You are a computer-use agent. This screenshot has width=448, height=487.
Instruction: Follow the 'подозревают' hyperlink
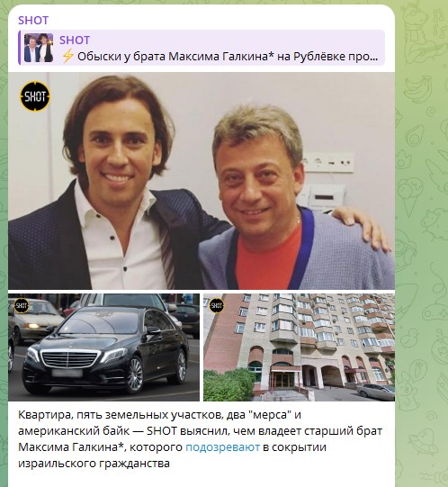click(x=222, y=447)
